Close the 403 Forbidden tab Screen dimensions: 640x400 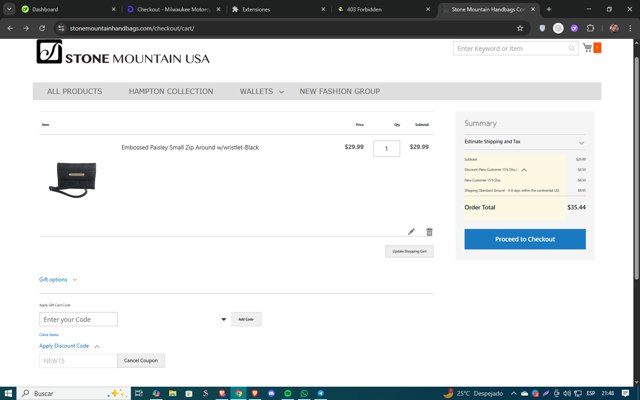[x=428, y=9]
